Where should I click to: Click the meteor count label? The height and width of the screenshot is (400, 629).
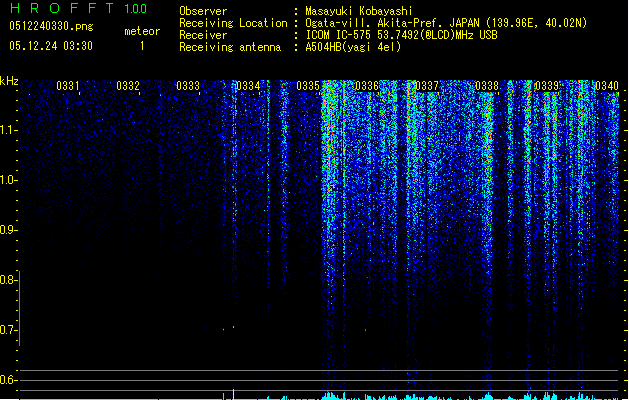click(x=142, y=31)
